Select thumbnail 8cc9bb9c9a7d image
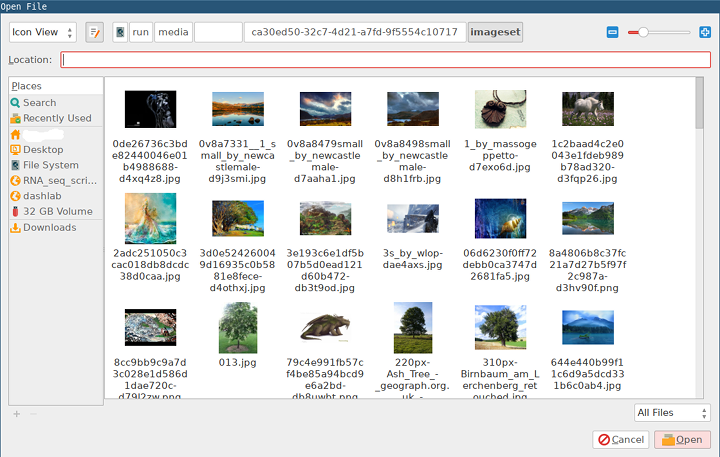This screenshot has height=457, width=720. 150,327
